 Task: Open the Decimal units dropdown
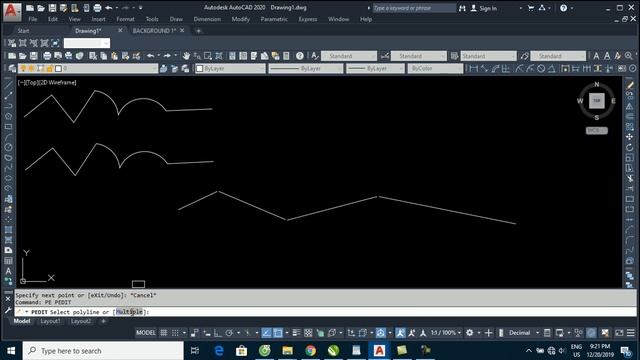pos(524,333)
